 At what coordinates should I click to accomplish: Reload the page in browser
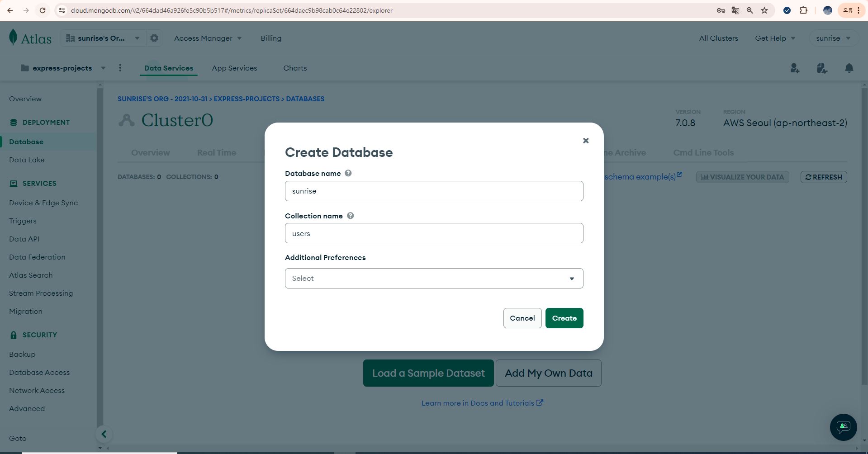tap(43, 10)
